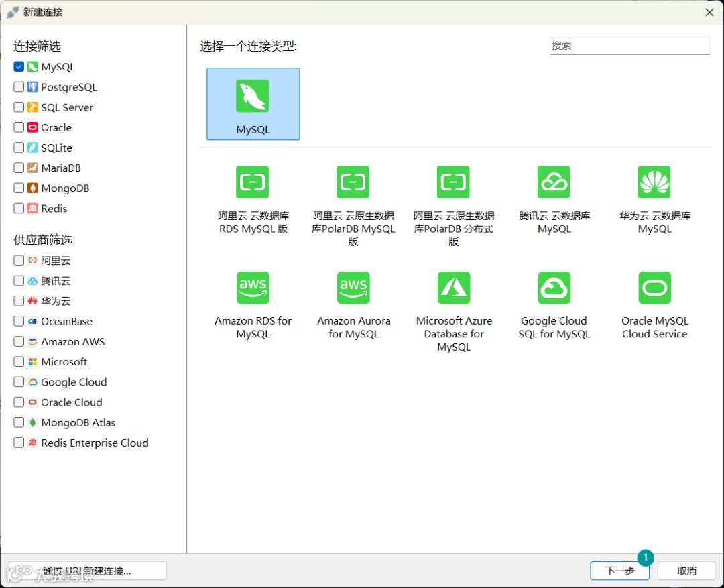The image size is (724, 588).
Task: Check the Oracle filter checkbox
Action: 19,127
